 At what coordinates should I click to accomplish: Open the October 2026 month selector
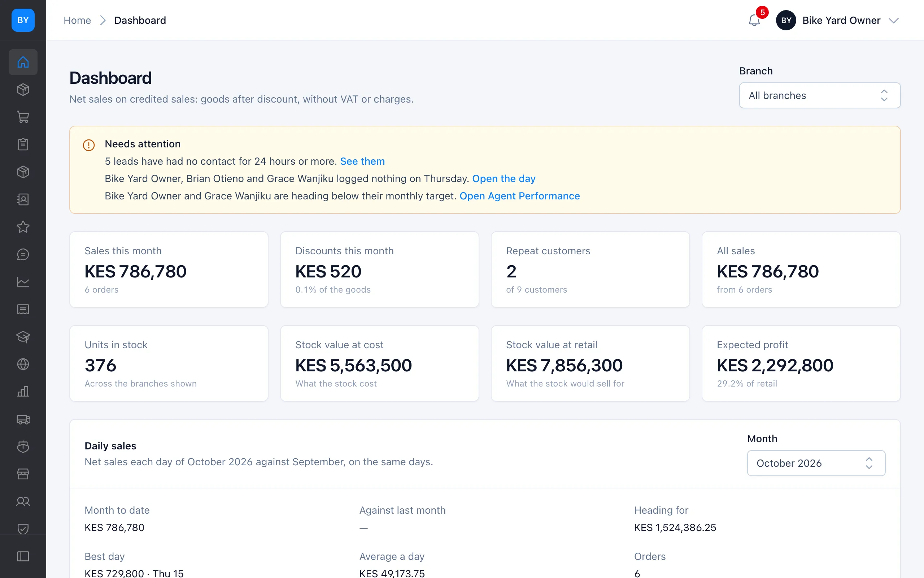[x=816, y=463]
